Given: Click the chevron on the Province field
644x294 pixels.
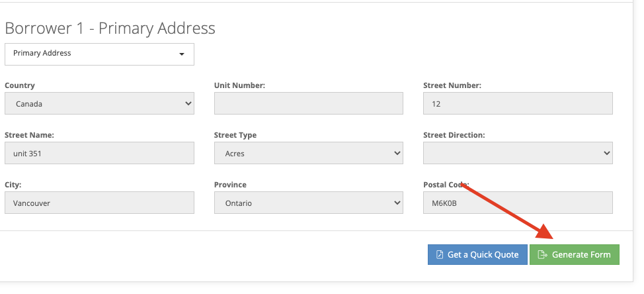Looking at the screenshot, I should coord(397,203).
